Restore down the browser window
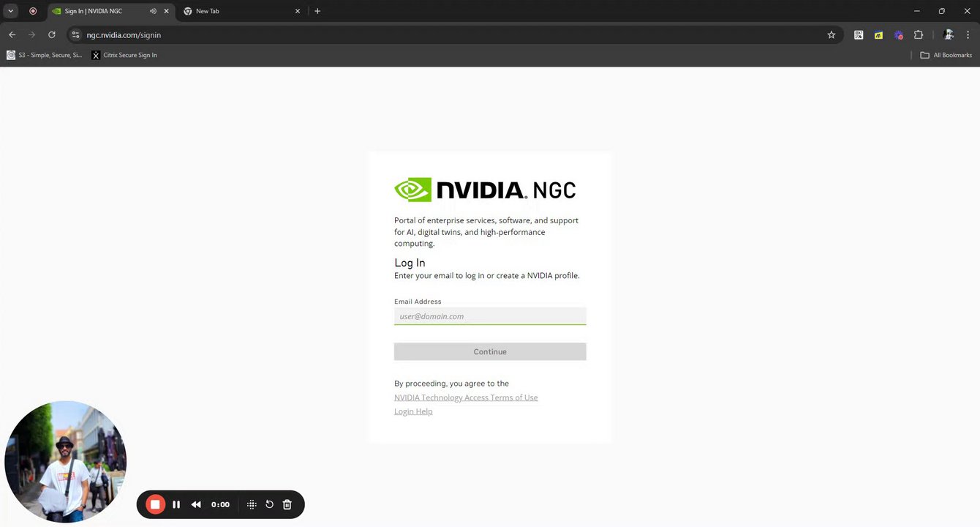The width and height of the screenshot is (980, 527). pyautogui.click(x=941, y=11)
